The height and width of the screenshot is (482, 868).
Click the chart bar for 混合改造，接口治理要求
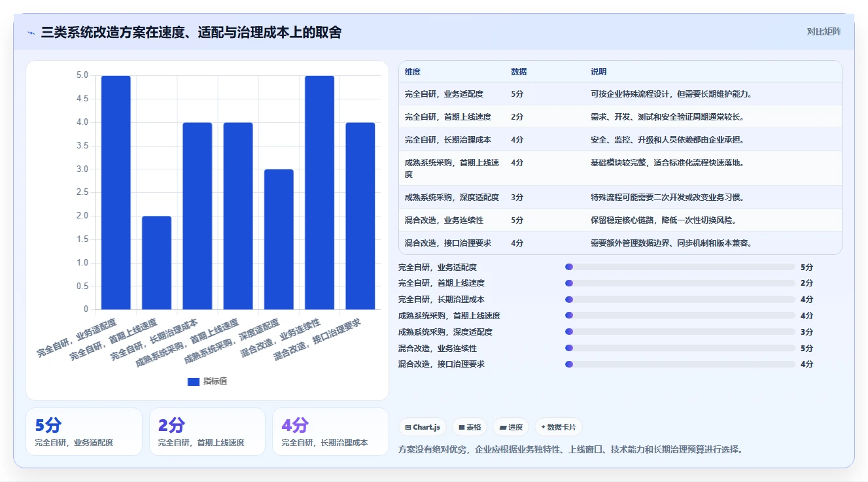tap(360, 216)
